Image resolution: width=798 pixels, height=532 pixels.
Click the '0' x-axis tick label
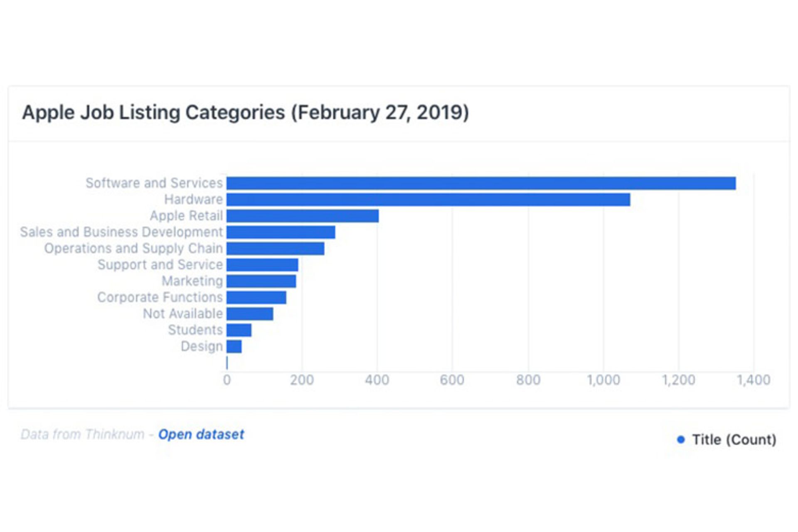point(227,380)
